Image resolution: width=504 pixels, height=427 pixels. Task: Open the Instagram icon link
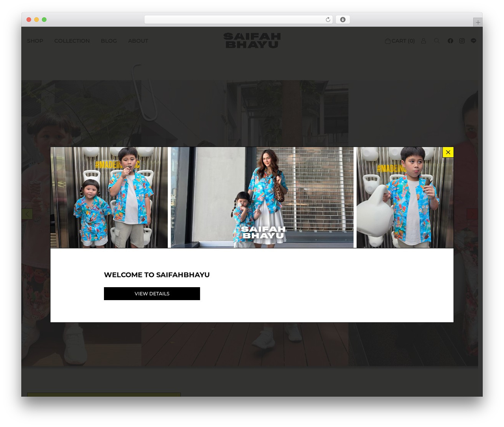point(462,41)
